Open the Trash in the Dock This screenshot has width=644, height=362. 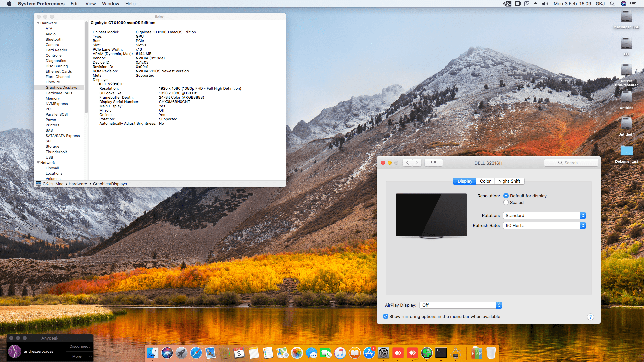(x=491, y=353)
